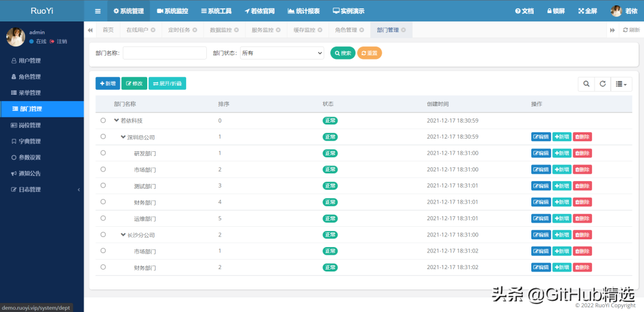Click 锁屏 lock screen in top bar

(x=555, y=11)
